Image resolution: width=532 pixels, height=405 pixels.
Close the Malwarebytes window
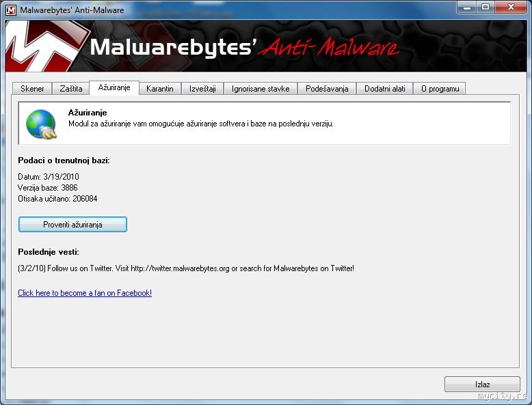click(x=511, y=7)
